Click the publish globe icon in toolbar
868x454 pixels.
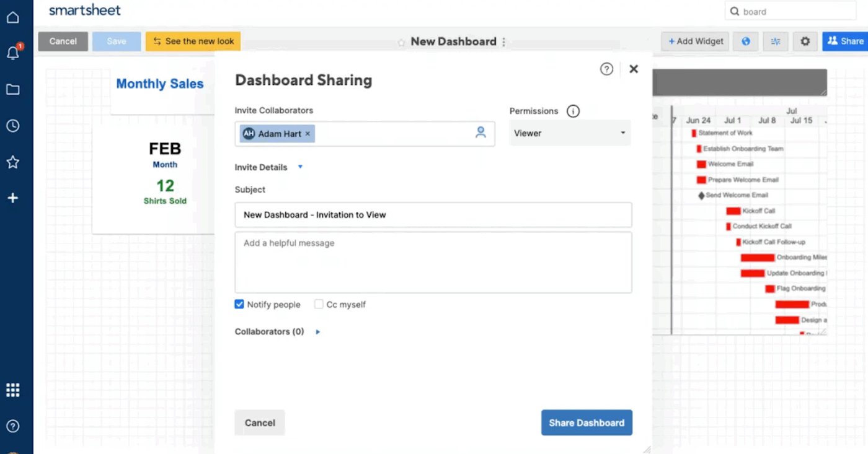point(745,41)
